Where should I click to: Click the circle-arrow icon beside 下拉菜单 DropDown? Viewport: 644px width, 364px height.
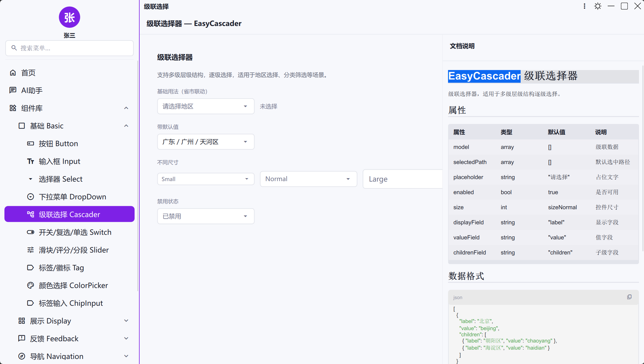(x=30, y=197)
